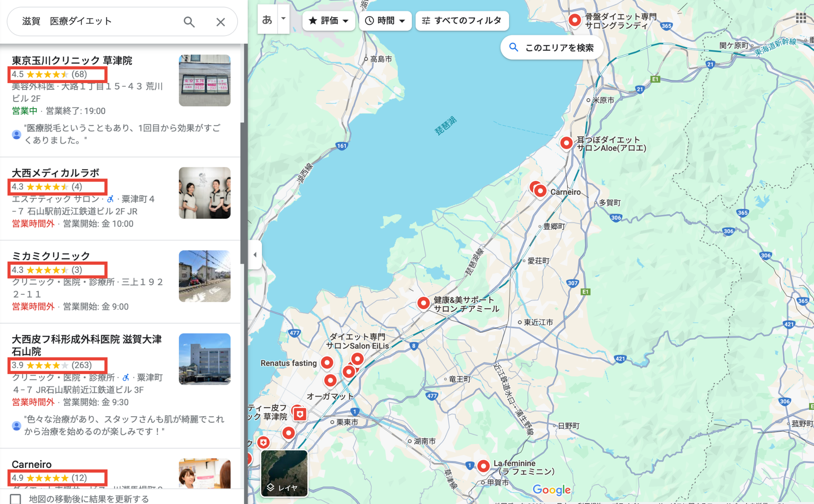Click the Carneiro listing photo thumbnail

coord(205,473)
